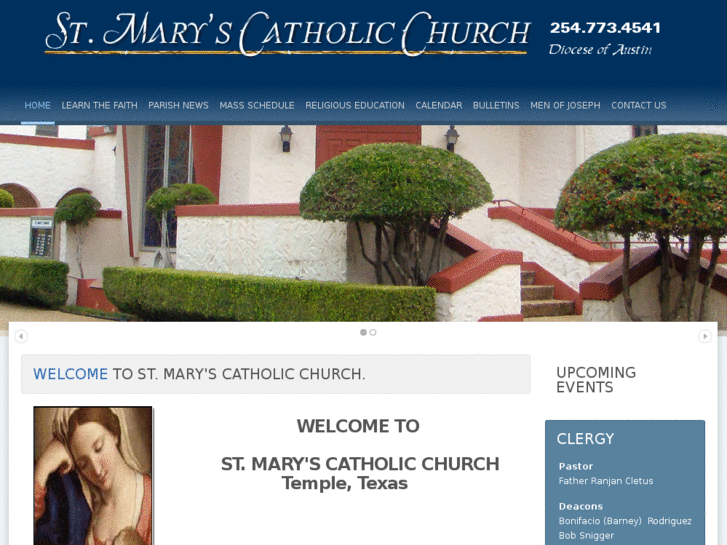Image resolution: width=727 pixels, height=545 pixels.
Task: Select the second slideshow dot indicator
Action: 373,332
